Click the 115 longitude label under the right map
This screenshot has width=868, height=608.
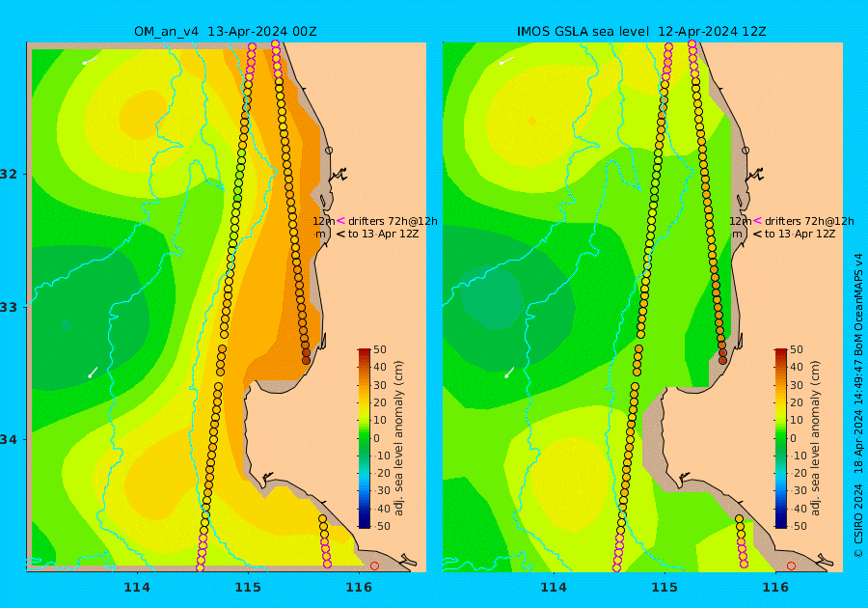tap(665, 588)
